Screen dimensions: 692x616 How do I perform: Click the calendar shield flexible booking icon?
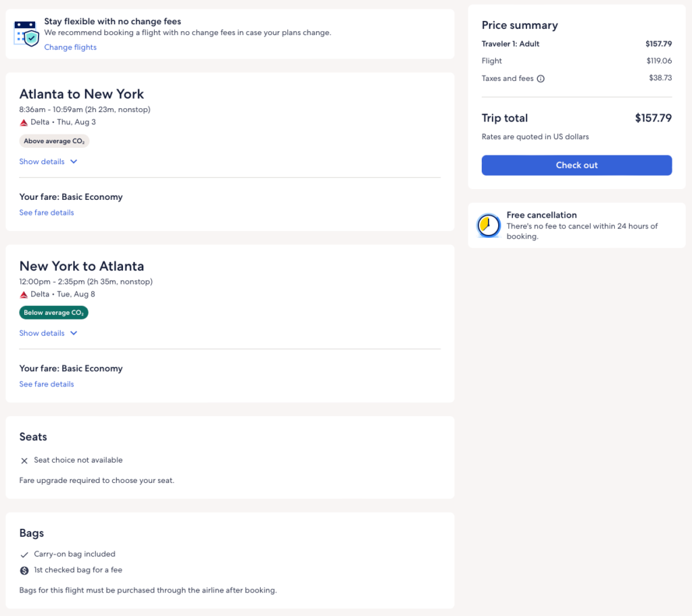(27, 34)
